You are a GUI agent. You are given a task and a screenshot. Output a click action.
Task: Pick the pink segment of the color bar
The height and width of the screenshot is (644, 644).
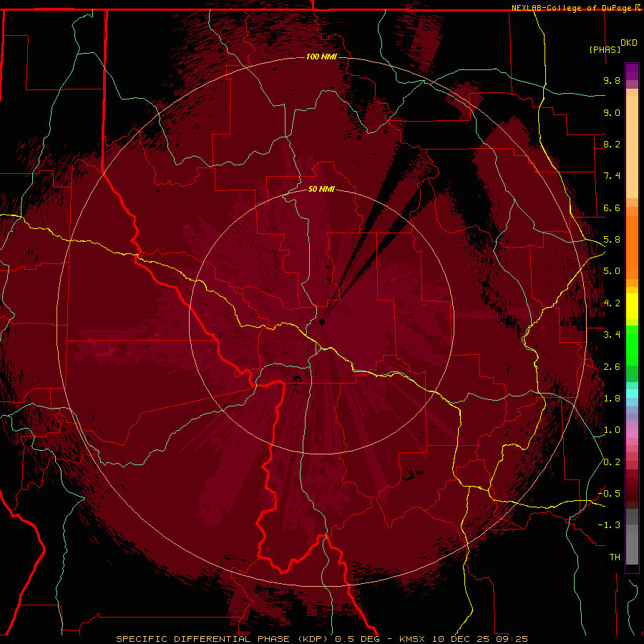[x=632, y=434]
